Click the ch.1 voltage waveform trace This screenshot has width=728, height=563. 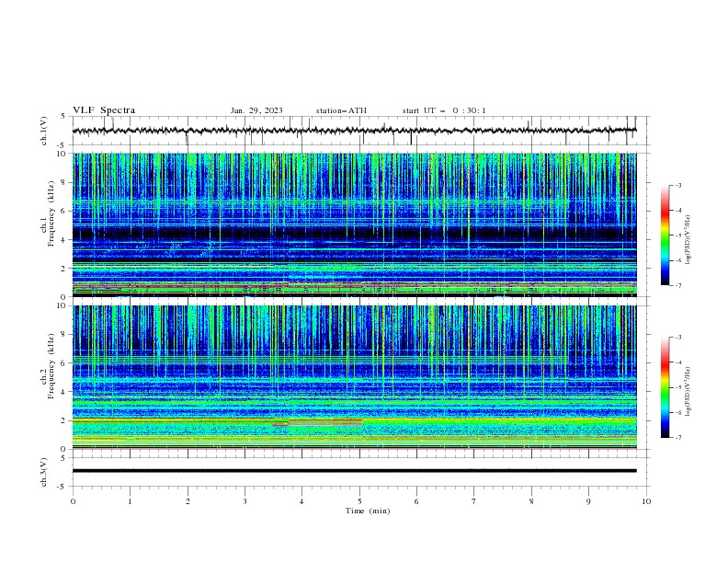pos(354,131)
